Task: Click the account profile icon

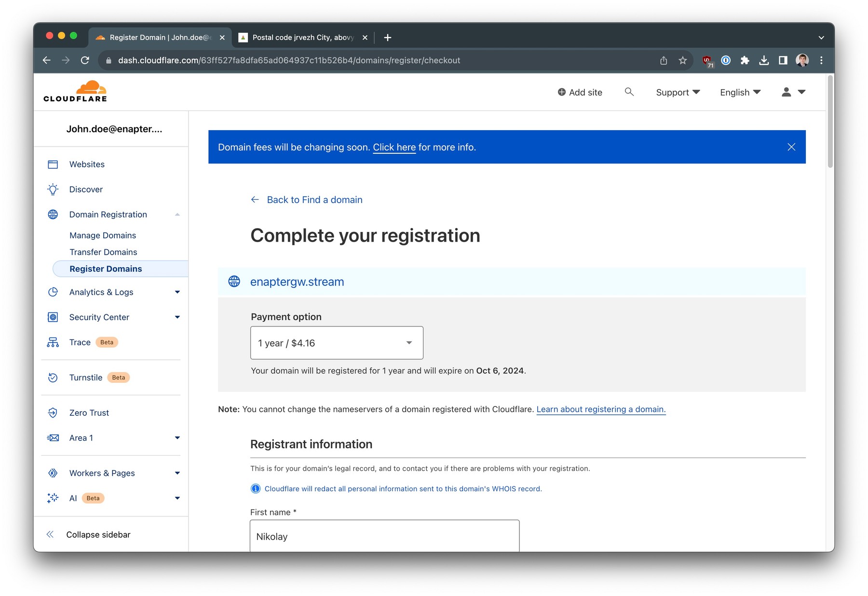Action: [x=786, y=92]
